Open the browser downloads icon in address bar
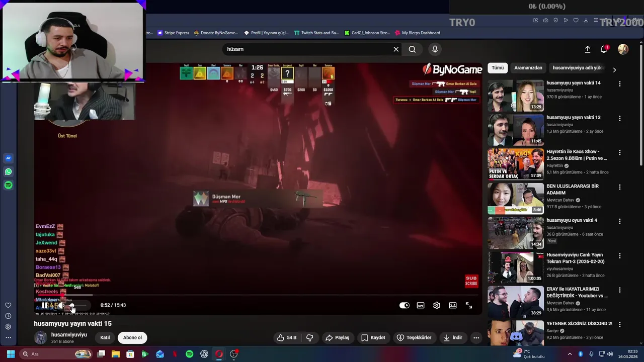The width and height of the screenshot is (644, 362). point(586,20)
